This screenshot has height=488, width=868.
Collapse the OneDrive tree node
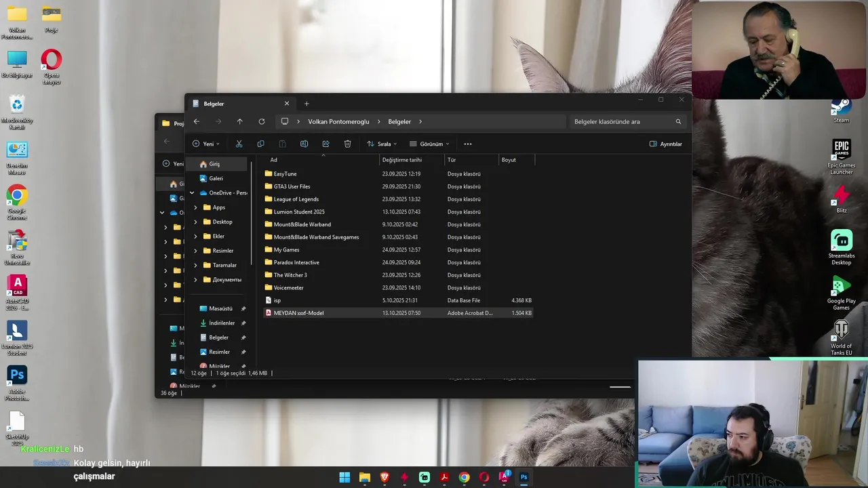[192, 193]
